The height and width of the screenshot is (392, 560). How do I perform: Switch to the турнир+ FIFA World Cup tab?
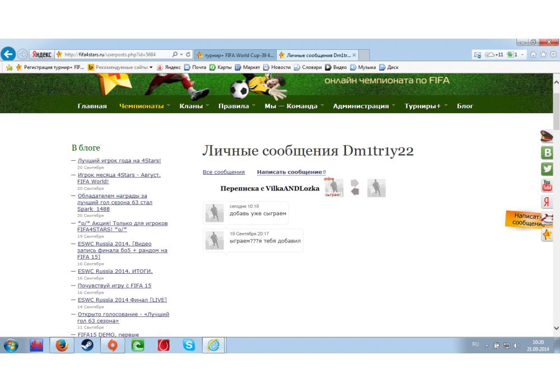click(236, 55)
